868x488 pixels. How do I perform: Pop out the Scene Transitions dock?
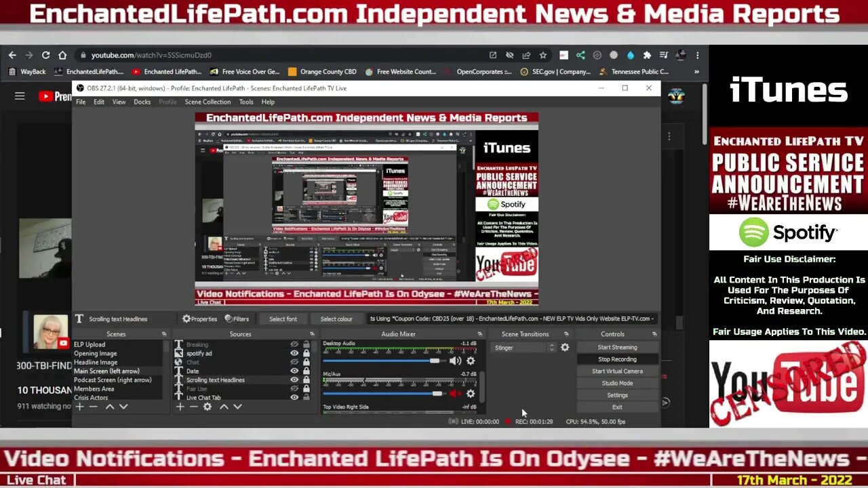tap(568, 334)
